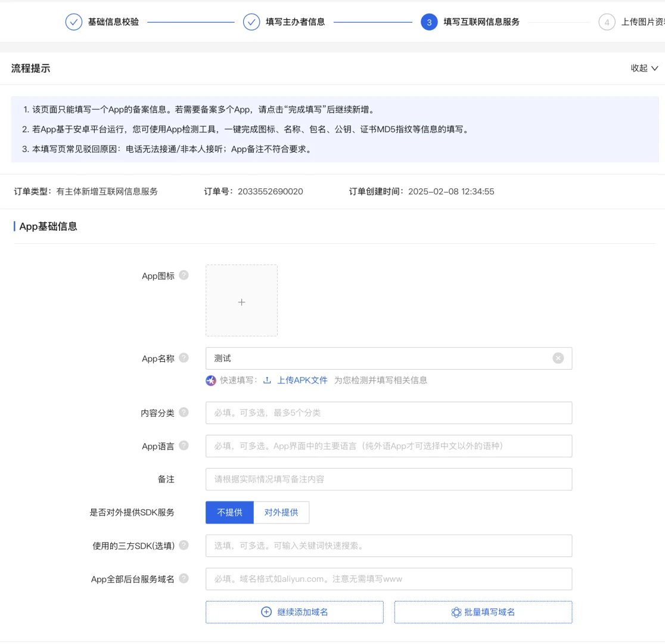
Task: Open the App语言 selection dropdown
Action: pyautogui.click(x=389, y=445)
